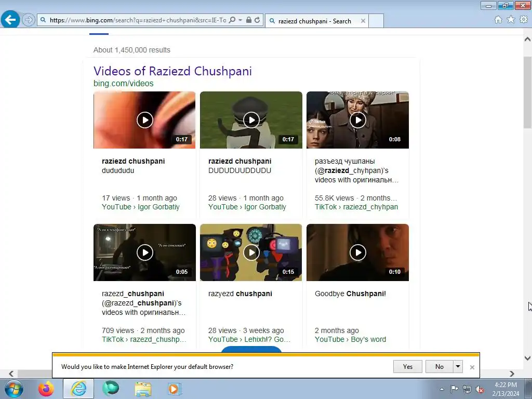Close the raziezd chushpani search tab
The width and height of the screenshot is (532, 399).
[363, 21]
